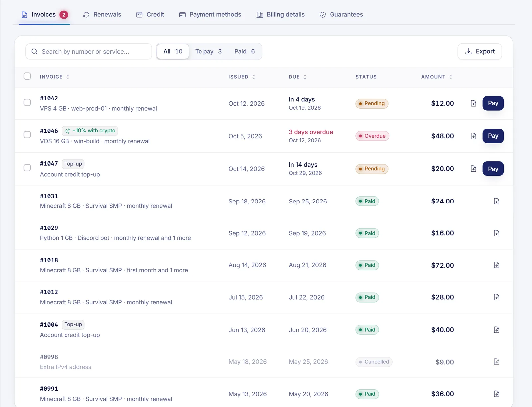Tick the checkbox for invoice #1047
Screen dimensions: 532x407
click(27, 168)
